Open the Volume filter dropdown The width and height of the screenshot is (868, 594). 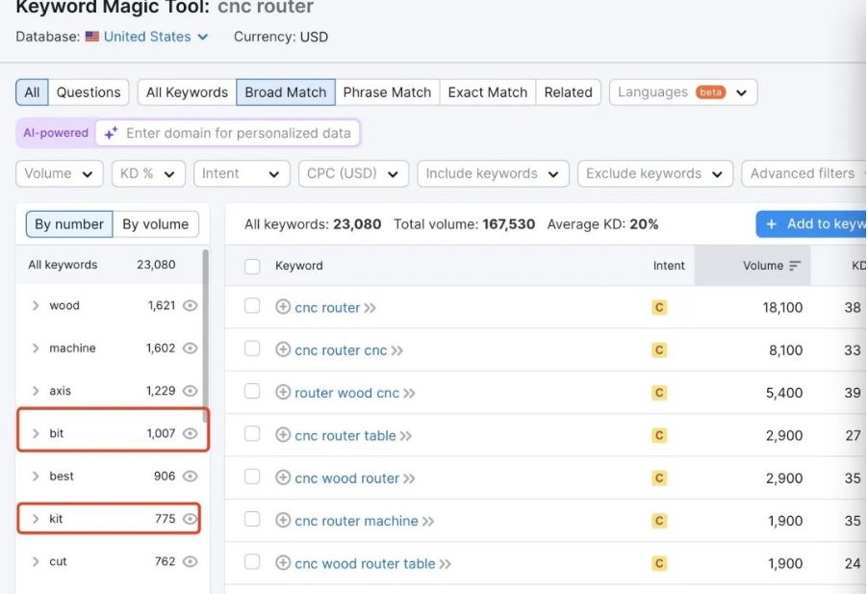coord(59,174)
